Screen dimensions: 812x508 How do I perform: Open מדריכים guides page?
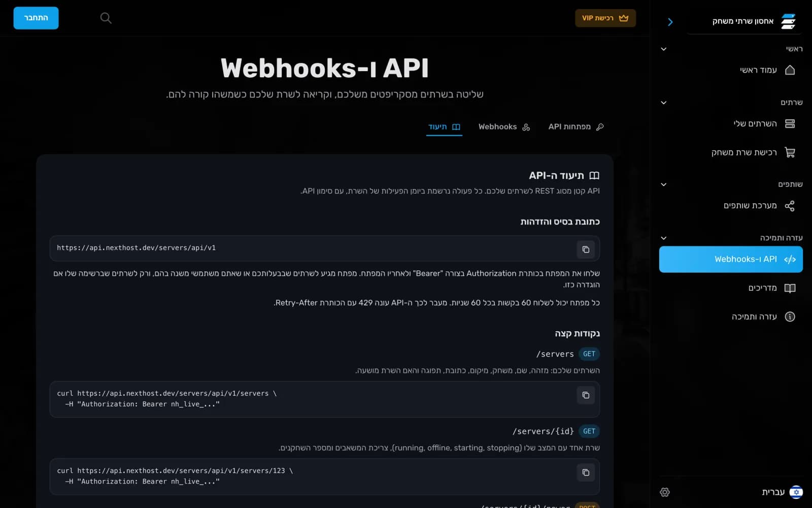click(x=731, y=288)
